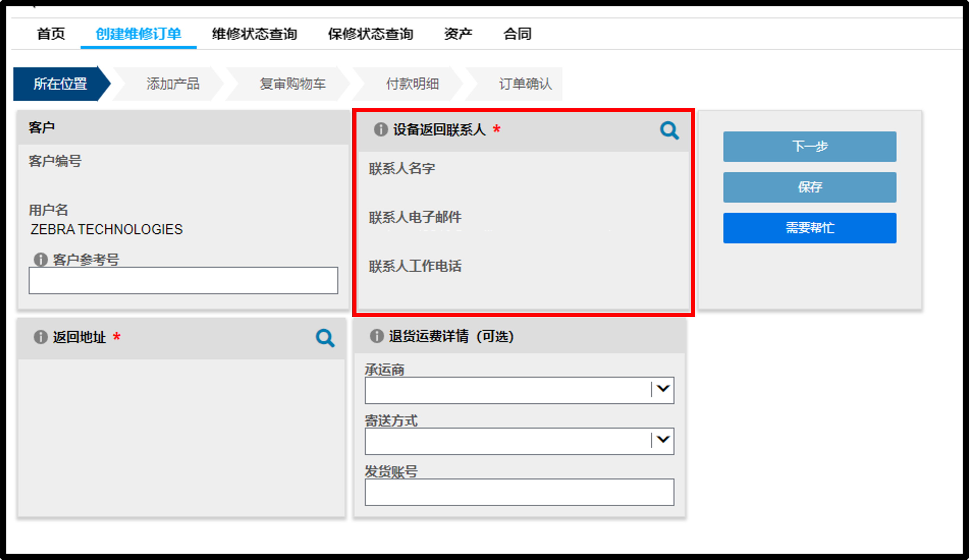Select the 订单确认 step
This screenshot has height=560, width=969.
[525, 84]
